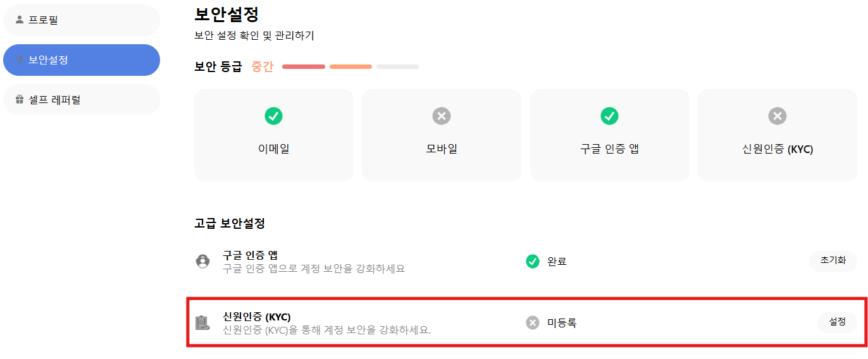Click the gift icon beside 셀프 레퍼럴
The height and width of the screenshot is (359, 868).
[20, 99]
